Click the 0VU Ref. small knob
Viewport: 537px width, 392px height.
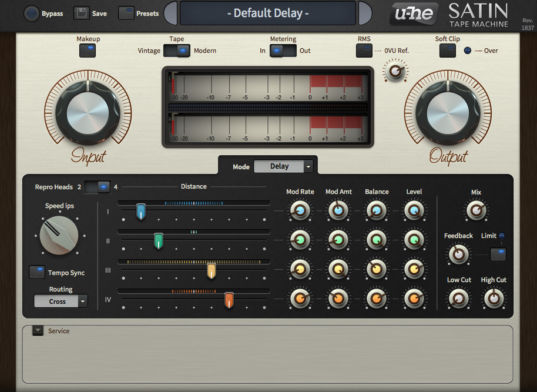(395, 71)
